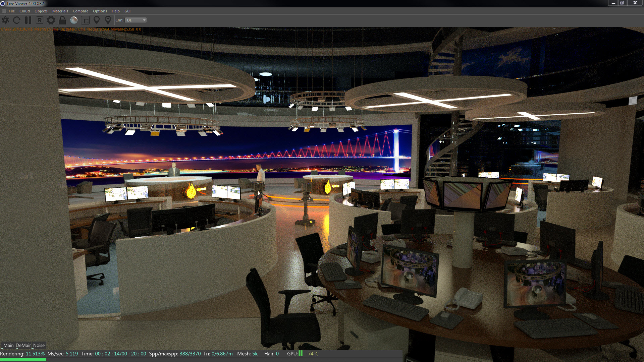Toggle the resolution lock padlock

[62, 20]
